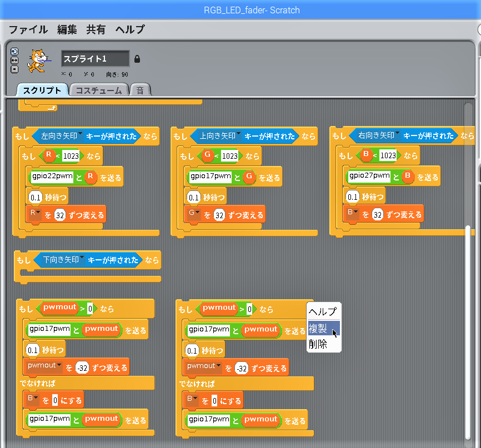Open the pwmout variable dropdown in the left script
The width and height of the screenshot is (481, 448).
pyautogui.click(x=44, y=366)
